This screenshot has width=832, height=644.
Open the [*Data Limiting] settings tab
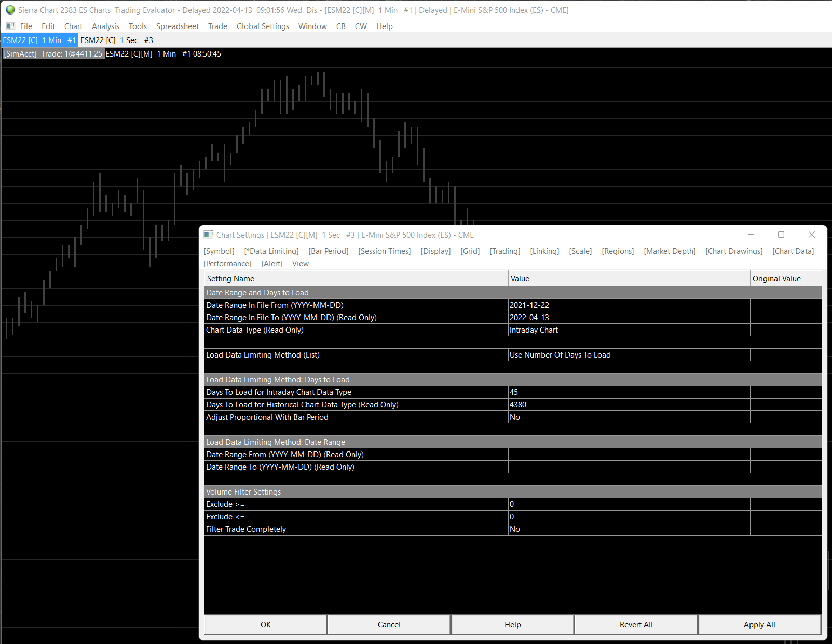click(x=271, y=251)
